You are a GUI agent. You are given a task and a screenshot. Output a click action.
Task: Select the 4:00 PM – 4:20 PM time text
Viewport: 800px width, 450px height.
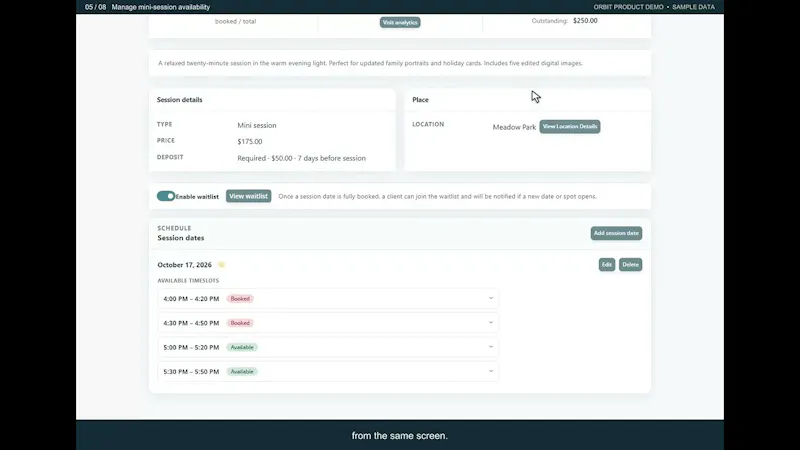pyautogui.click(x=191, y=298)
